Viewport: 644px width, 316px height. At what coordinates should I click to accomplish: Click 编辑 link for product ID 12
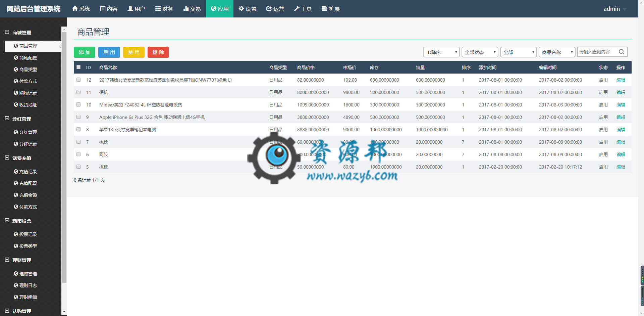(x=621, y=80)
